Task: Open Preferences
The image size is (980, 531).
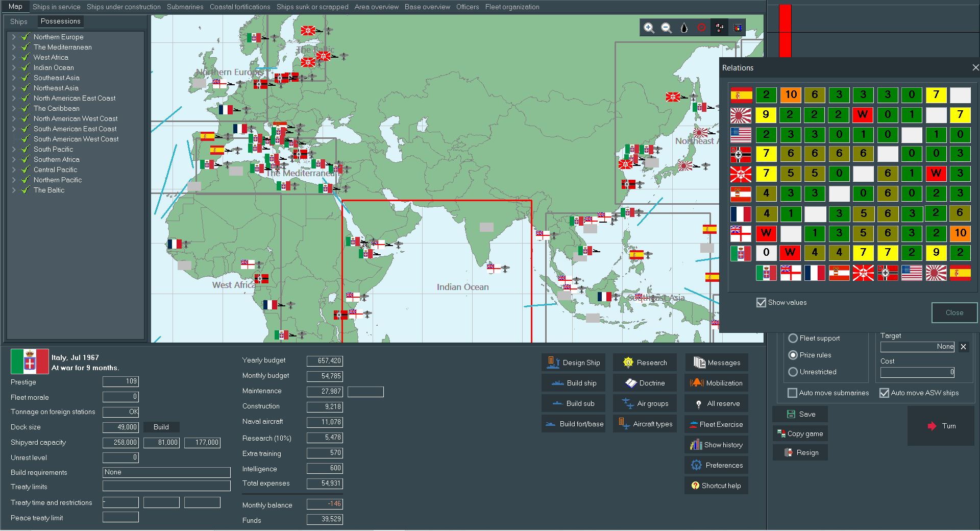Action: pyautogui.click(x=716, y=465)
